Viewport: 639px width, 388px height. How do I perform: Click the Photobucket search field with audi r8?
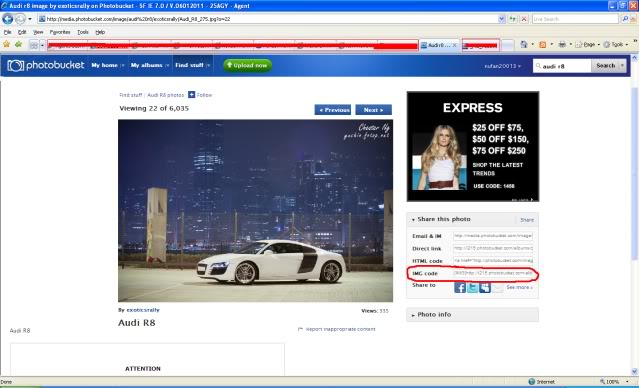562,66
